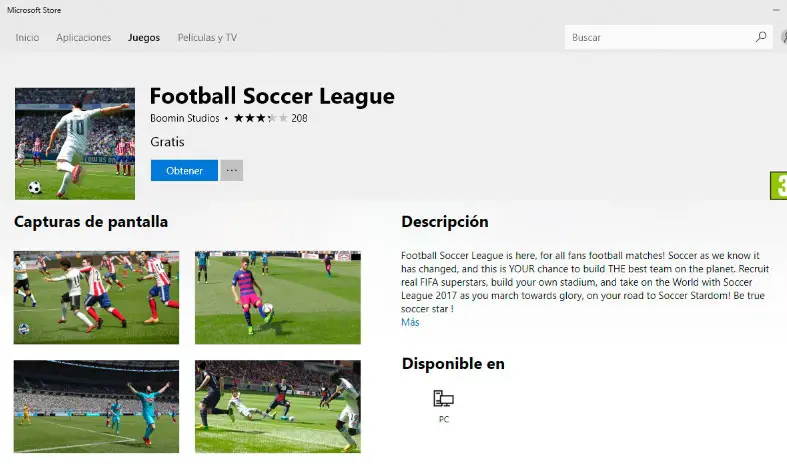Image resolution: width=787 pixels, height=464 pixels.
Task: Click the green badge at right edge
Action: click(779, 186)
